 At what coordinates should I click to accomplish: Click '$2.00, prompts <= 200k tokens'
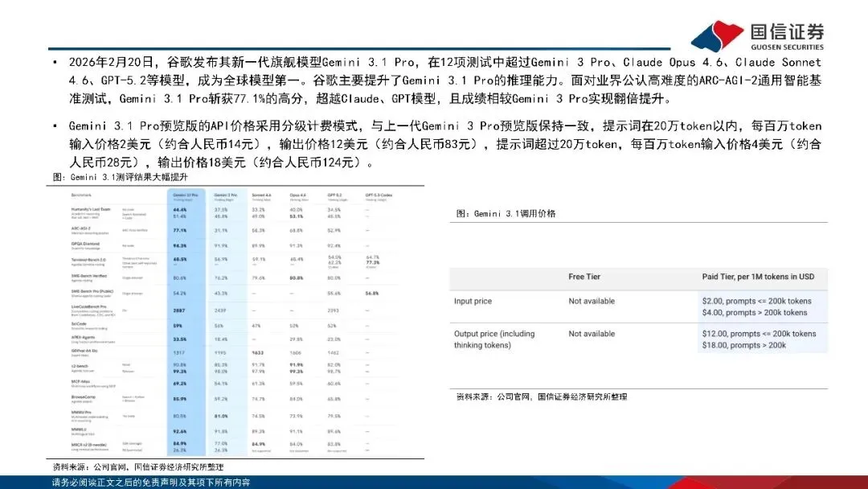tap(757, 302)
